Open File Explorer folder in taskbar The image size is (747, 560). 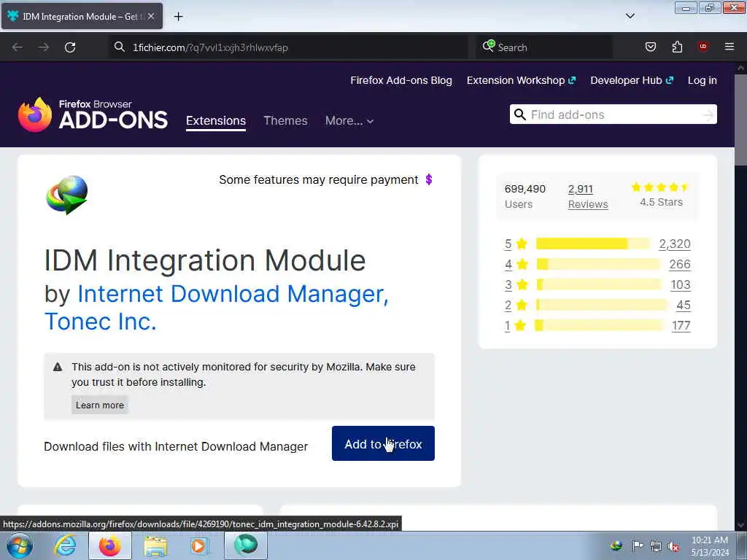(x=156, y=545)
